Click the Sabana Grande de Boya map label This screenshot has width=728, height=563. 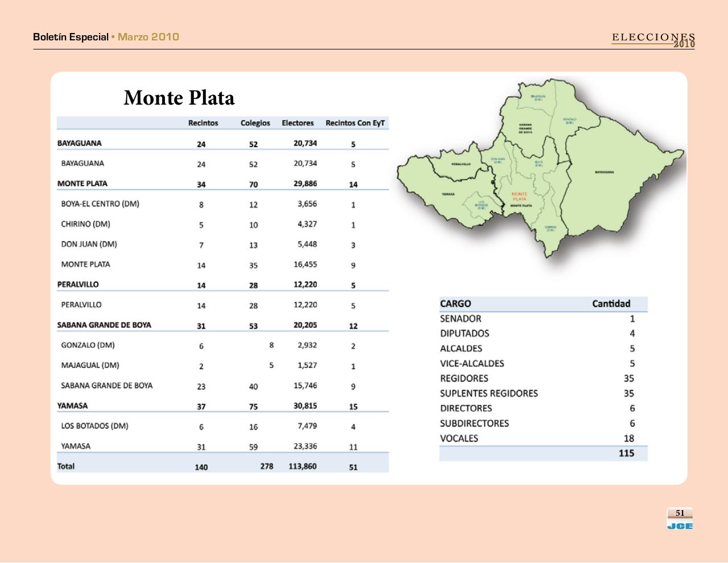coord(525,128)
